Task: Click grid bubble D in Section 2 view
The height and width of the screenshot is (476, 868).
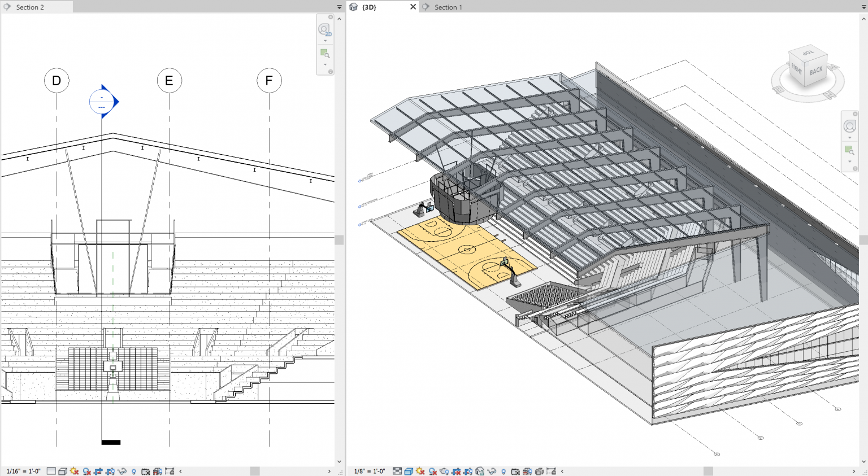Action: click(56, 81)
